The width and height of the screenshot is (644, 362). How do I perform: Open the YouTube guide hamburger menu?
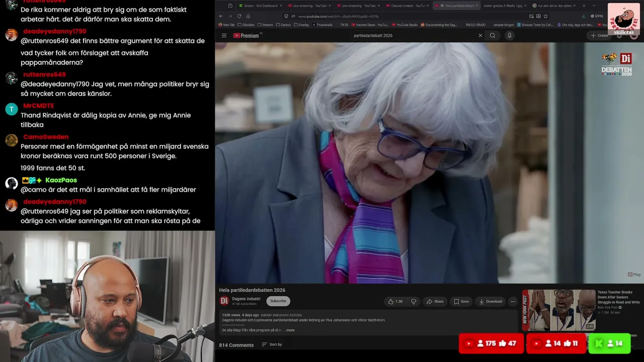(224, 36)
